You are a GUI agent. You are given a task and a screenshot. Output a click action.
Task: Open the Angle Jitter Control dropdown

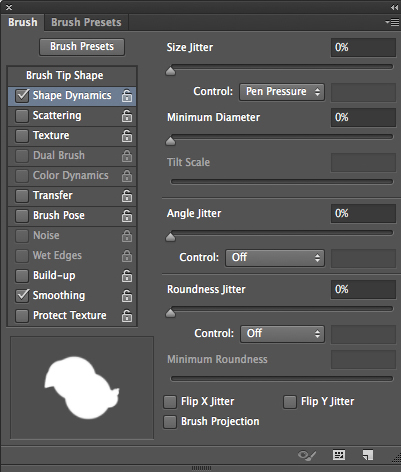[275, 258]
